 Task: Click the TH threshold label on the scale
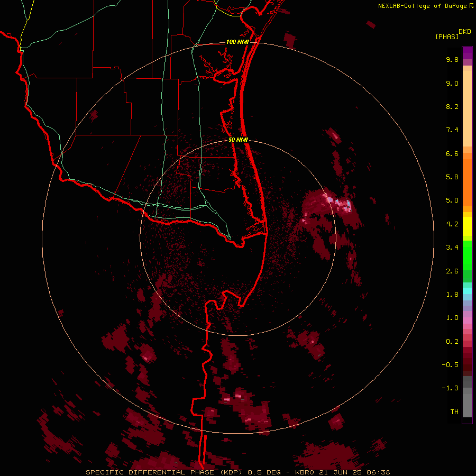click(454, 412)
